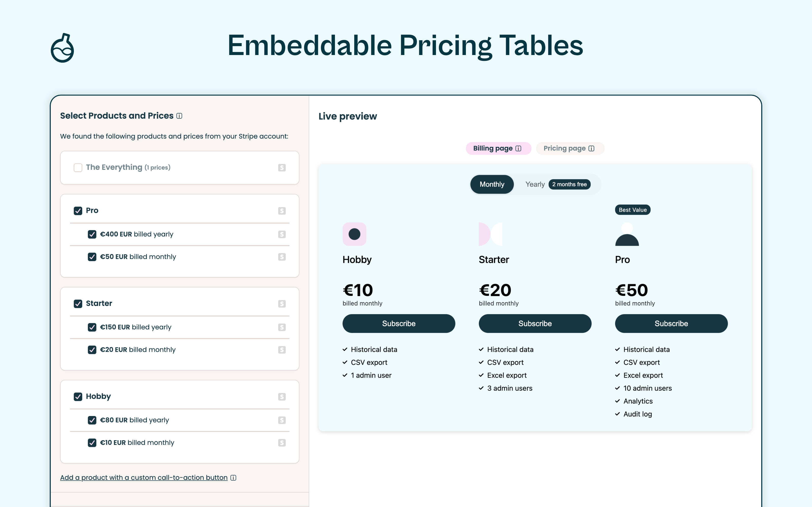Click the Stripe icon beside Hobby product
Image resolution: width=812 pixels, height=507 pixels.
pos(282,397)
